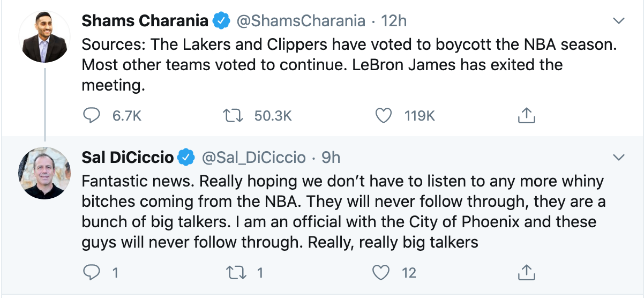Viewport: 644px width, 298px height.
Task: Click the Shams Charania display name
Action: point(145,21)
